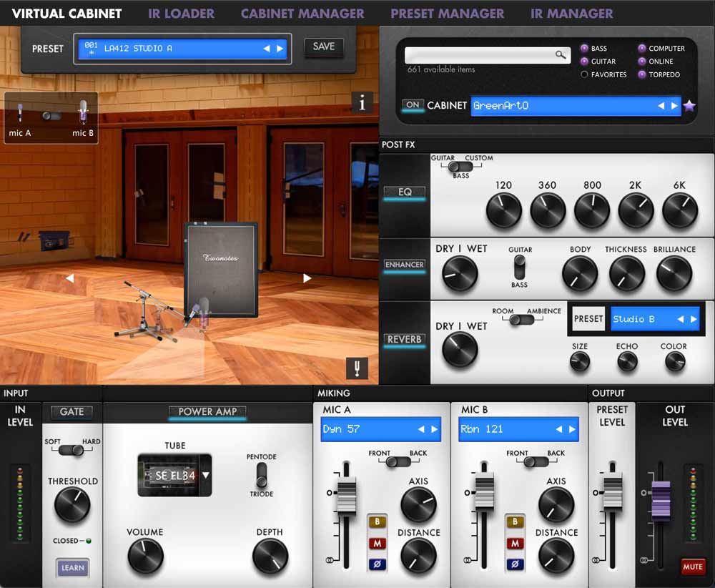Switch to the VIRTUAL CABINET tab

pos(66,13)
